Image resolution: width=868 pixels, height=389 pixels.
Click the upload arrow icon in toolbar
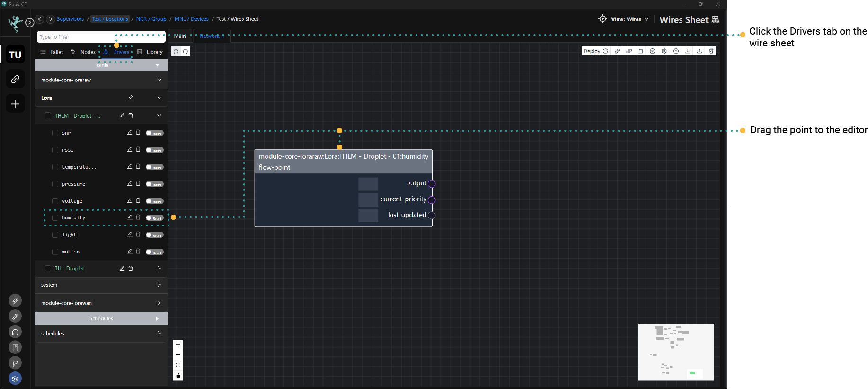click(700, 51)
